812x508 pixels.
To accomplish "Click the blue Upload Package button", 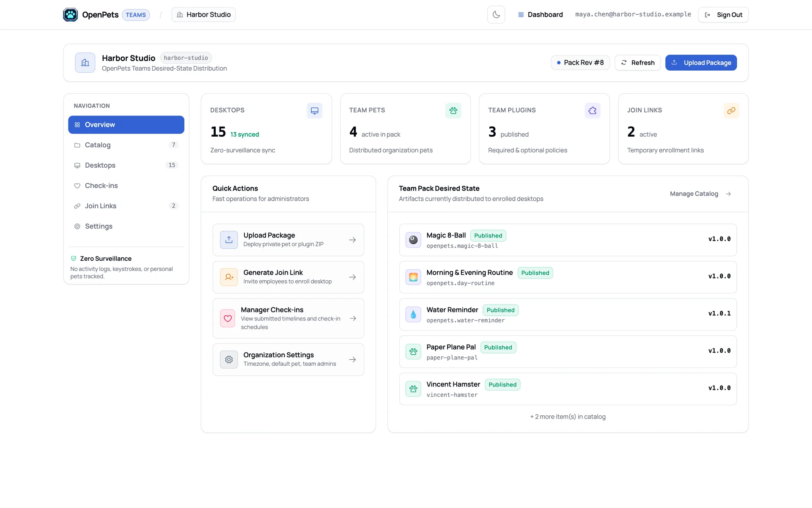I will [701, 63].
